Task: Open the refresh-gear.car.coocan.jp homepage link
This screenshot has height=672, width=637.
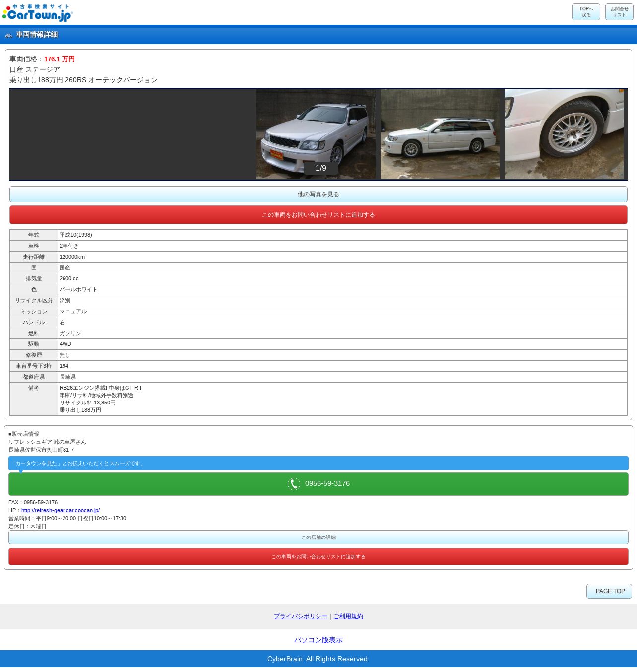Action: coord(61,510)
